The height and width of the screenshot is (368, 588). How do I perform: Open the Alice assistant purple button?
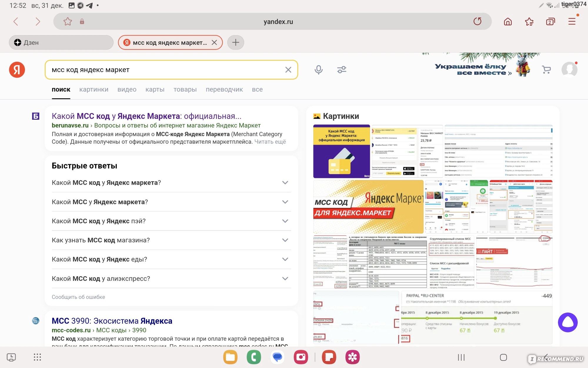point(568,322)
